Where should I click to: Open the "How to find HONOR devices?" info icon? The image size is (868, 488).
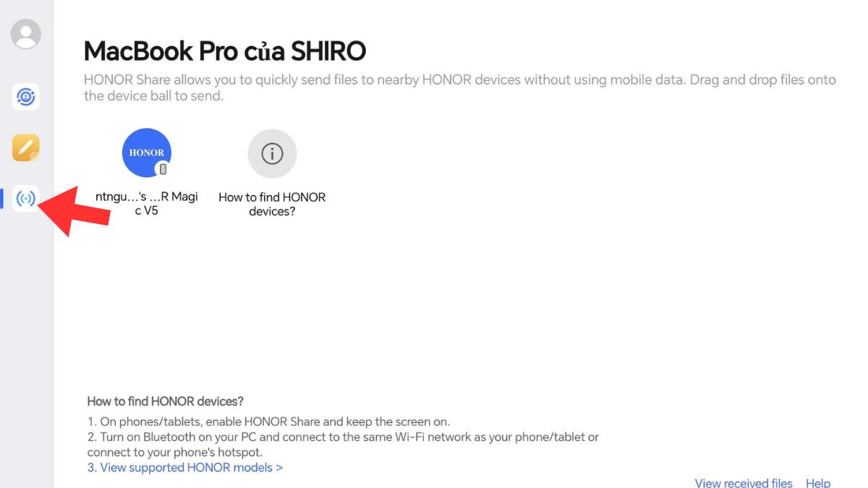click(x=272, y=153)
